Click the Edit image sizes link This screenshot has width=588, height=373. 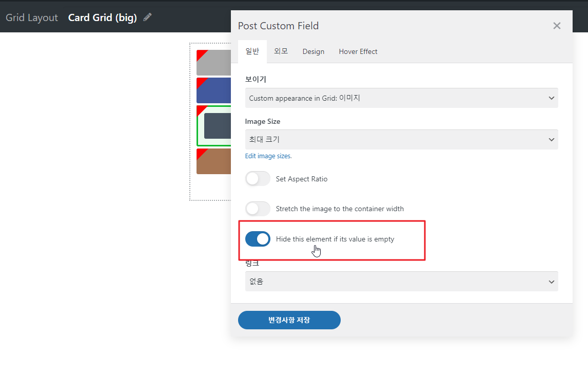click(x=268, y=156)
